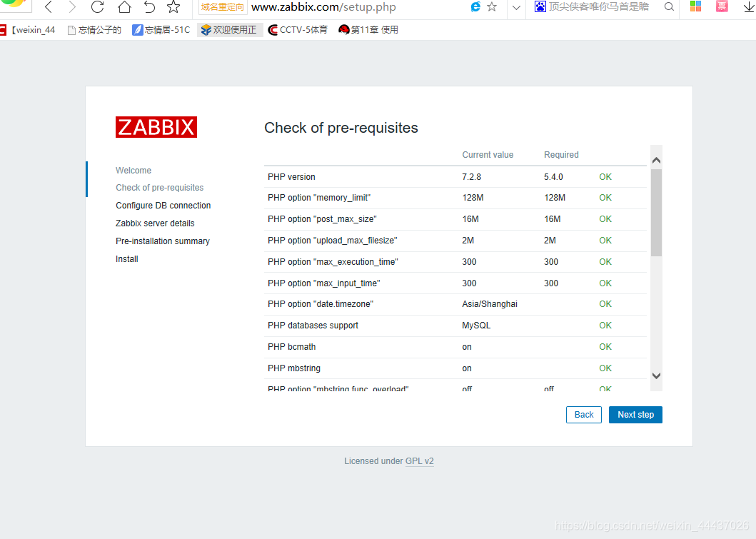Open the GPL v2 license link
This screenshot has width=756, height=539.
click(420, 461)
